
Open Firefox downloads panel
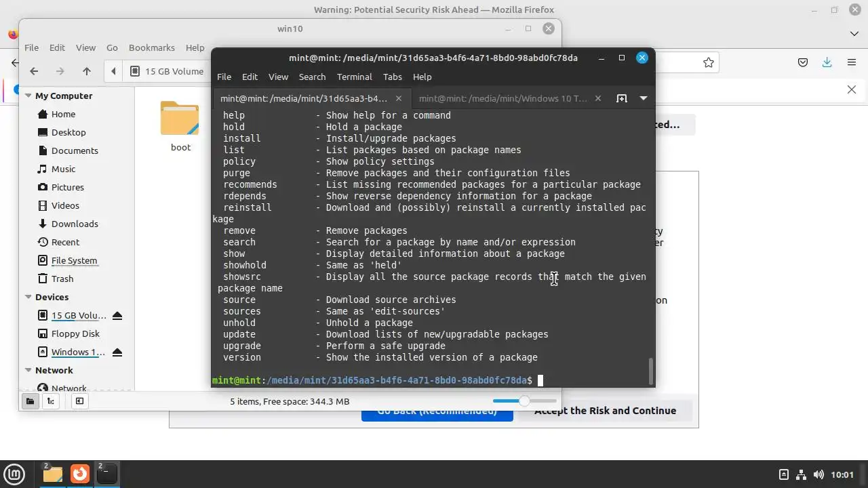[827, 62]
